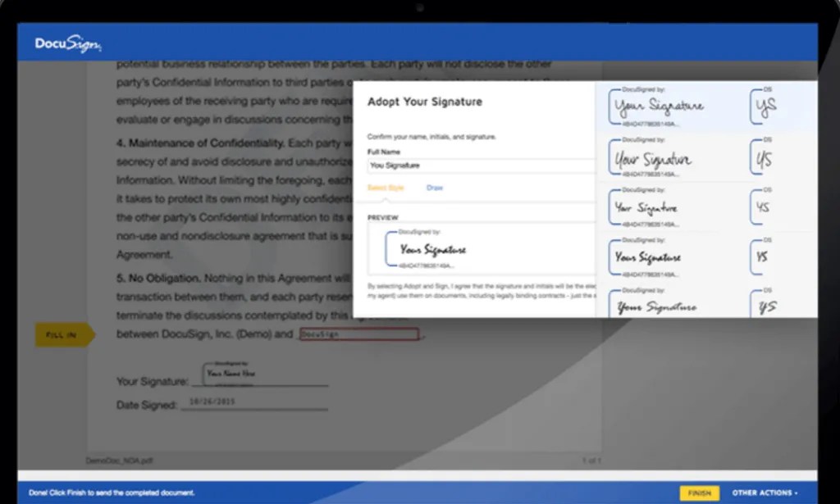Click the yellow FILL IN tag
The width and height of the screenshot is (840, 504).
point(64,335)
